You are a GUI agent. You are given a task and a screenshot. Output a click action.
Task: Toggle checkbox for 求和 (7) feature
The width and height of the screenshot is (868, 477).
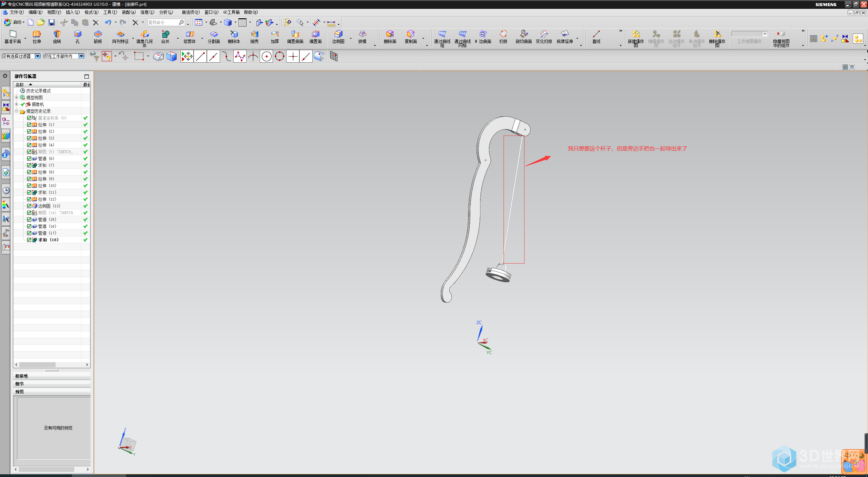[29, 165]
